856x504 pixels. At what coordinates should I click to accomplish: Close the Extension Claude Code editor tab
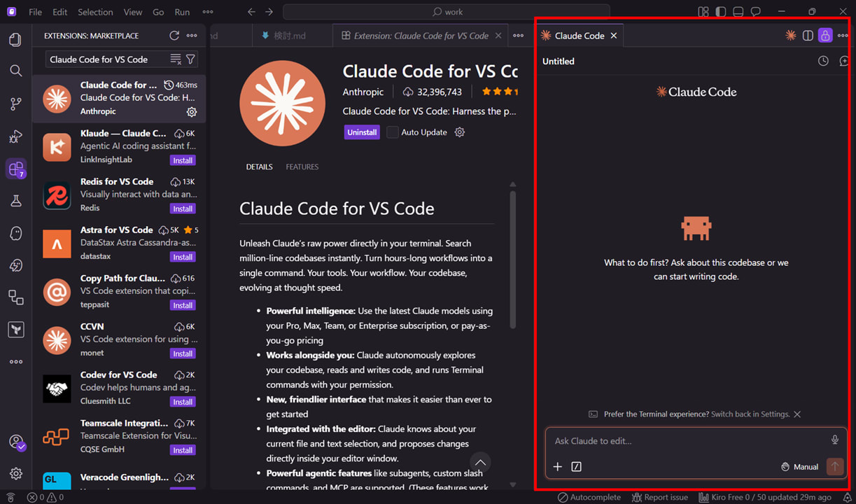498,36
